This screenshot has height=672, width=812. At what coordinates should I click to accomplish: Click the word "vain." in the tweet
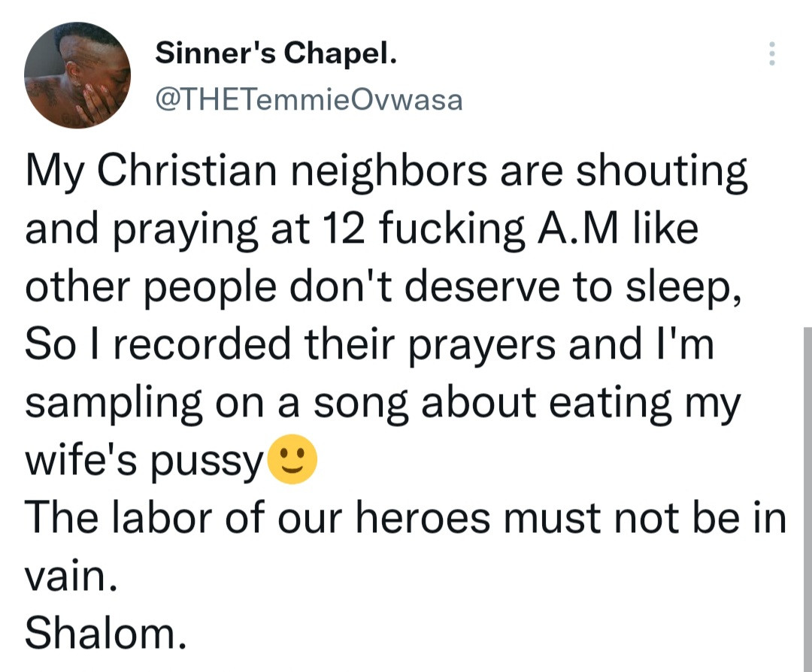(x=71, y=576)
